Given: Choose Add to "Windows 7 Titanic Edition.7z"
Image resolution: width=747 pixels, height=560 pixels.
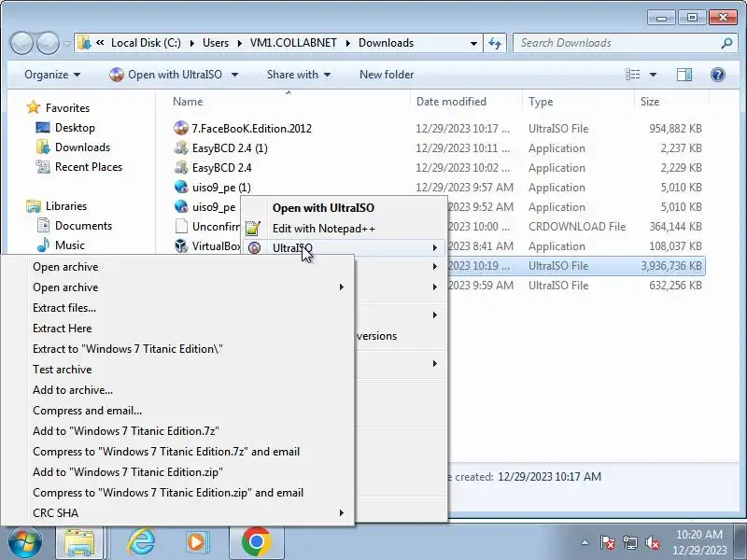Looking at the screenshot, I should point(126,430).
